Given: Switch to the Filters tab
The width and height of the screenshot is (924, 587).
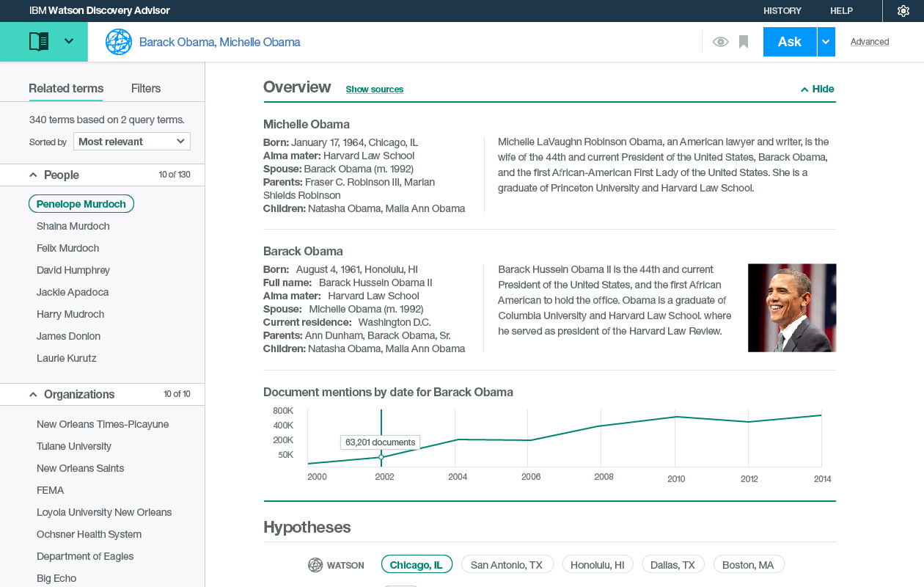Looking at the screenshot, I should 146,88.
